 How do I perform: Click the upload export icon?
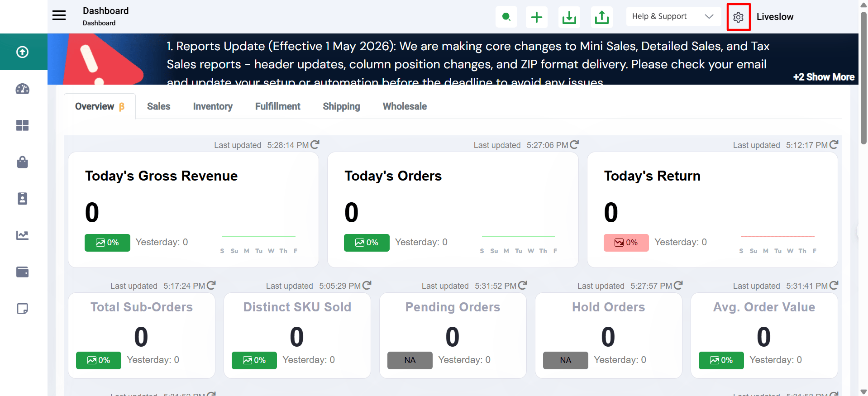point(602,17)
